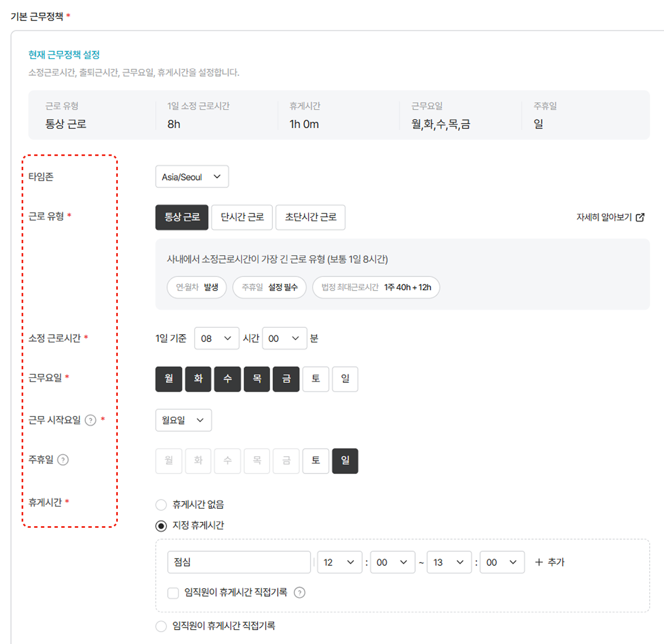Check the 임직원이 휴게시간 직접기록 checkbox

tap(173, 593)
